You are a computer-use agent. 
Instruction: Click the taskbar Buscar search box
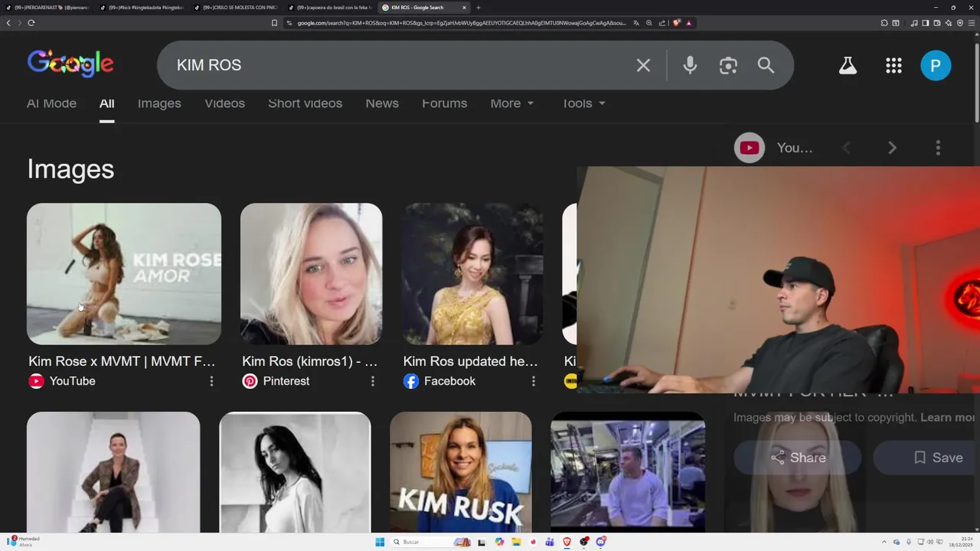tap(430, 542)
